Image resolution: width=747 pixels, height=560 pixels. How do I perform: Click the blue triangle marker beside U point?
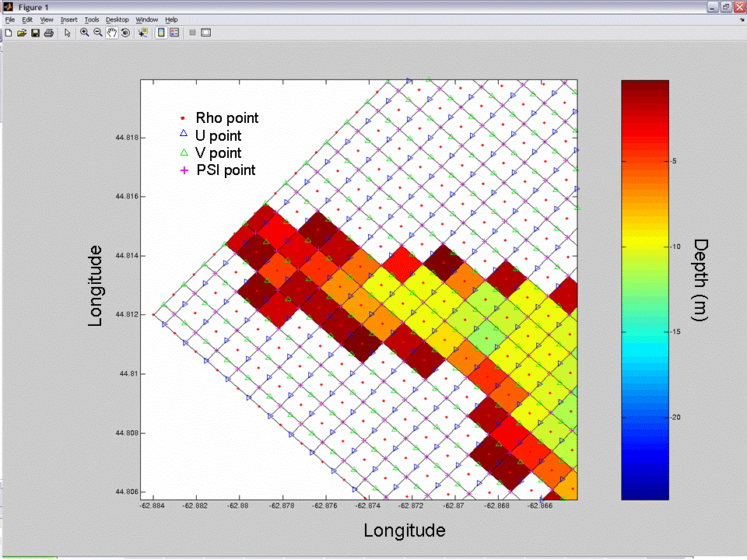click(x=184, y=134)
